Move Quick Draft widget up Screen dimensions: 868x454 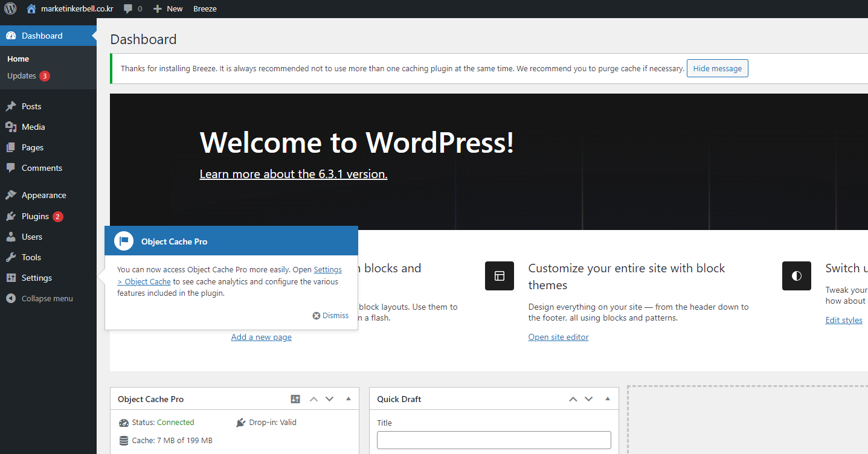click(573, 399)
